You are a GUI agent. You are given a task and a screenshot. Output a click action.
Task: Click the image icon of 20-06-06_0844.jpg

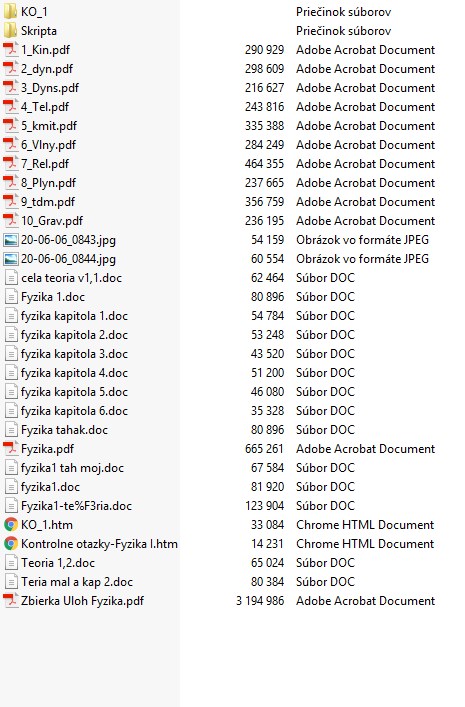10,259
